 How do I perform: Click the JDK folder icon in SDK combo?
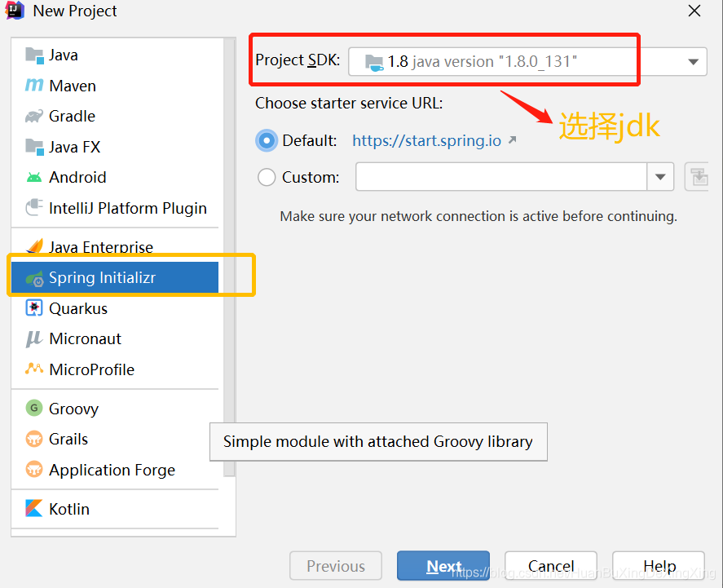point(373,62)
